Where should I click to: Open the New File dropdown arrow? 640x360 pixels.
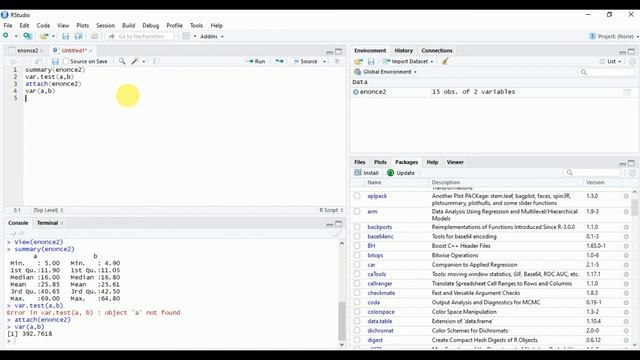16,36
